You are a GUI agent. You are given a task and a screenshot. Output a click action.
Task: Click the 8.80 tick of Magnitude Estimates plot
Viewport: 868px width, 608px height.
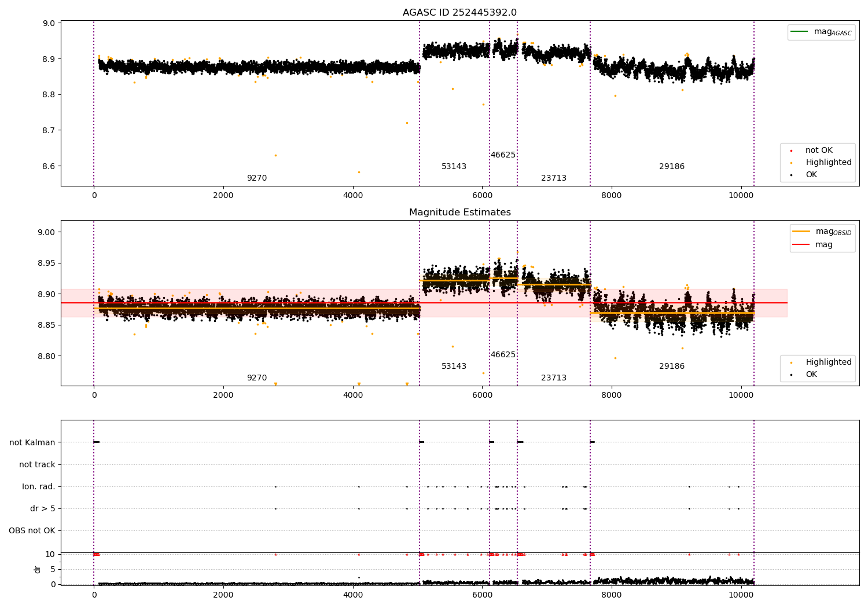47,356
